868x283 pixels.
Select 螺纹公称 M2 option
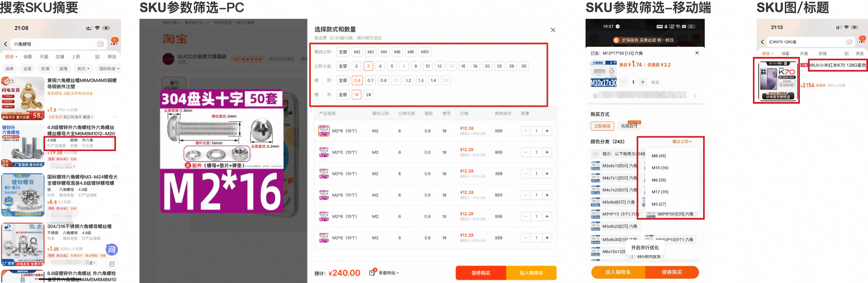click(x=357, y=52)
